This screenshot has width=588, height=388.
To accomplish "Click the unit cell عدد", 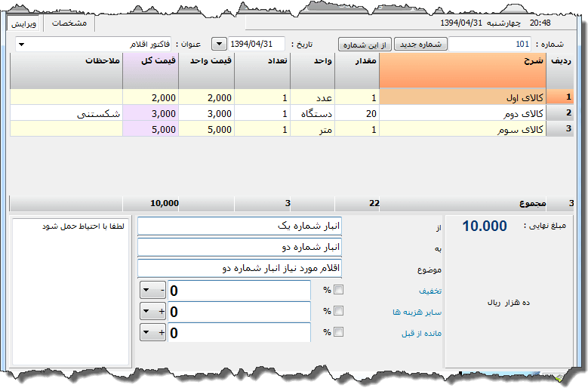I will 312,97.
